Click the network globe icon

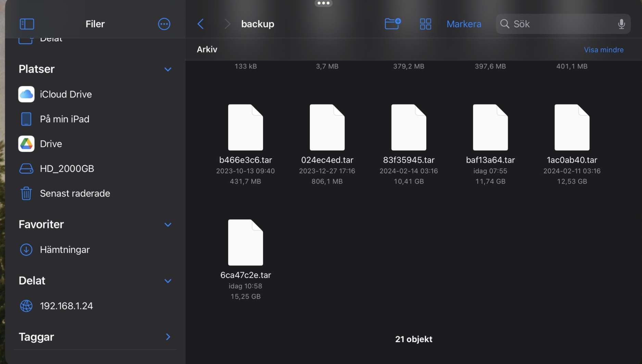pyautogui.click(x=26, y=306)
